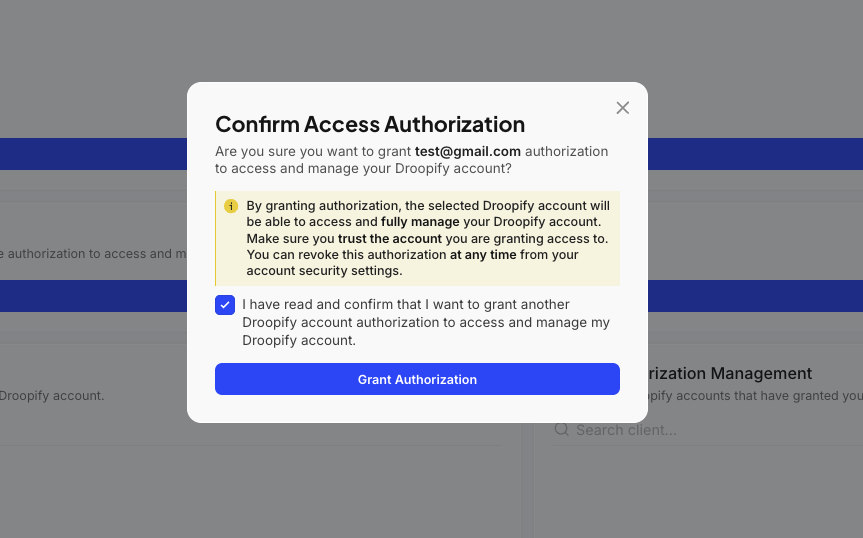The image size is (863, 538).
Task: Click the bold "fully manage" text
Action: 420,222
